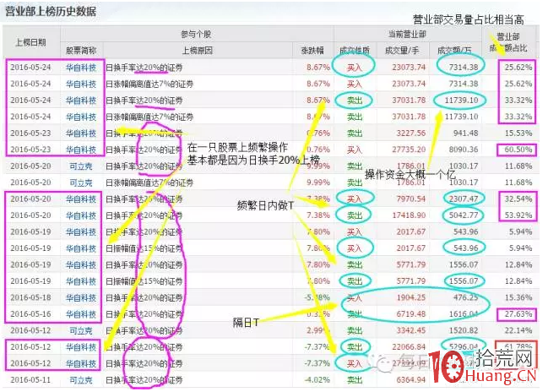Click the 营业部成交额占比 column header
This screenshot has height=392, width=548.
pos(507,42)
